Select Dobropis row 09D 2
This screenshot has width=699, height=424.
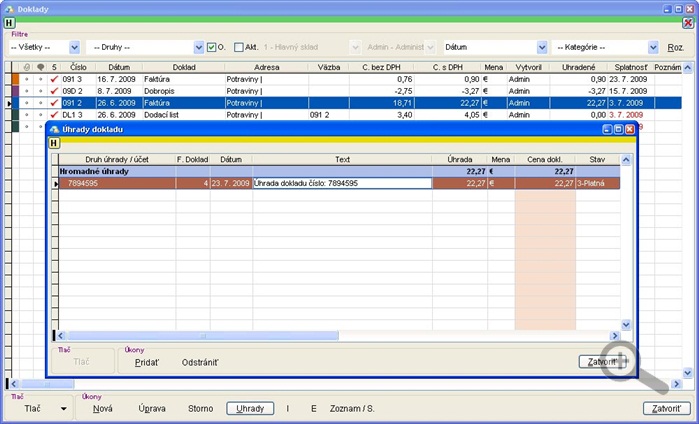[x=347, y=91]
